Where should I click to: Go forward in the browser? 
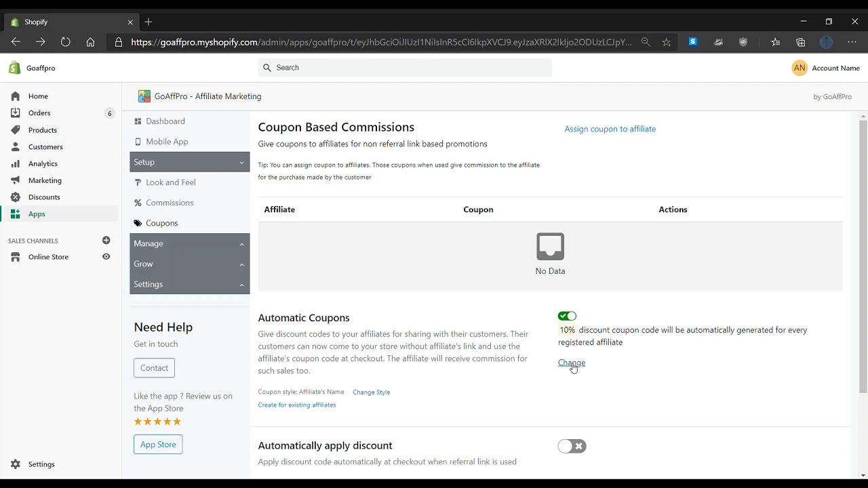coord(41,42)
